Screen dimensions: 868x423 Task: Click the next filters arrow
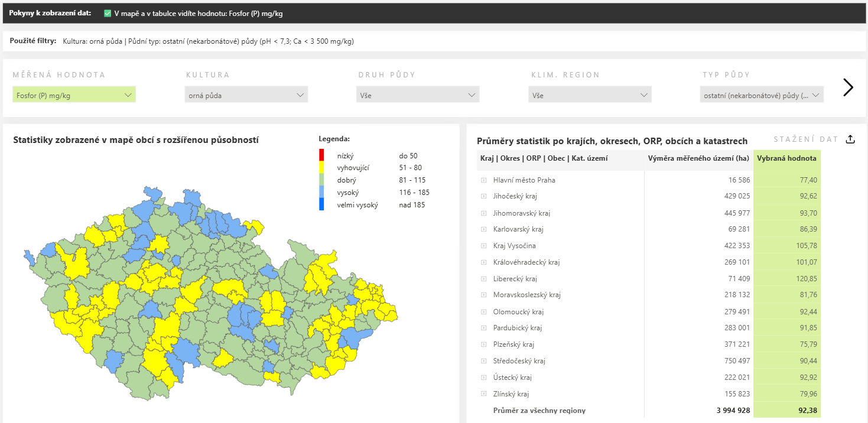[x=848, y=87]
